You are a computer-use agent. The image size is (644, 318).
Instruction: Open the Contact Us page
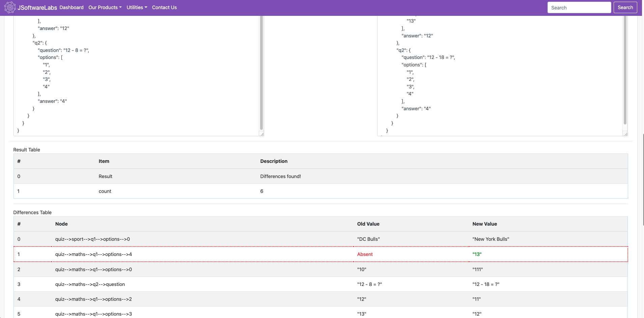[164, 7]
